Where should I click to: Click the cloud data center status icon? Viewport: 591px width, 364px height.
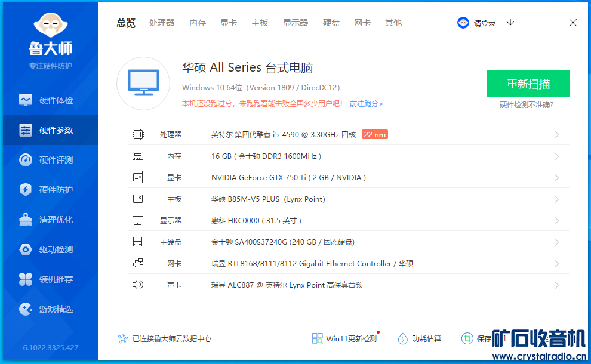pyautogui.click(x=123, y=338)
